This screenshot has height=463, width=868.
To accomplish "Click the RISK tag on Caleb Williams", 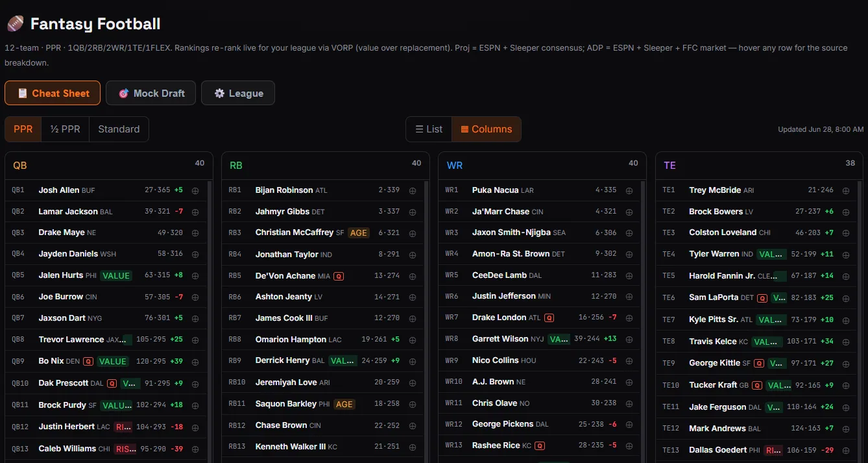I will 125,449.
